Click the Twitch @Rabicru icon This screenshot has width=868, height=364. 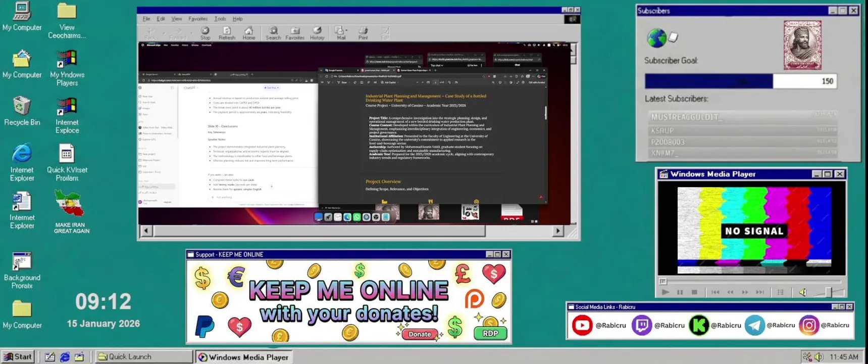pos(642,326)
